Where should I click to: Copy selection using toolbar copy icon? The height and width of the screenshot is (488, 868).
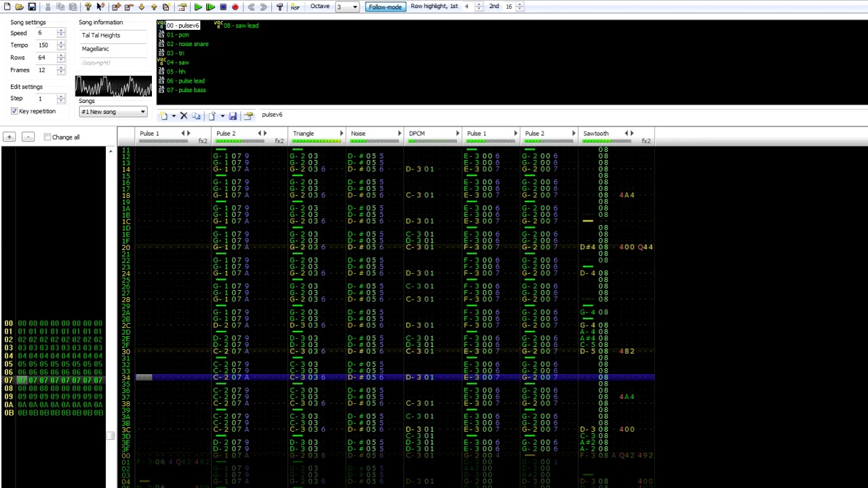tap(60, 7)
